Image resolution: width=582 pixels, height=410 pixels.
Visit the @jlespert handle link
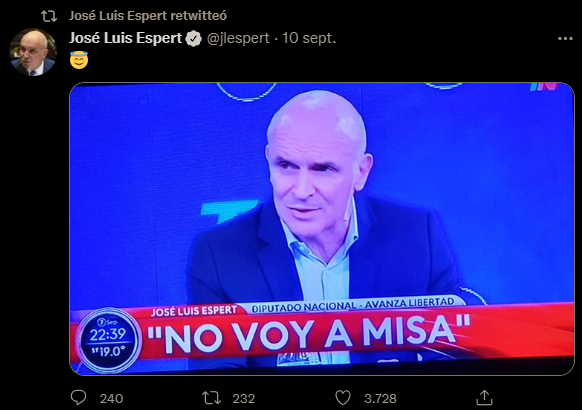[x=238, y=38]
